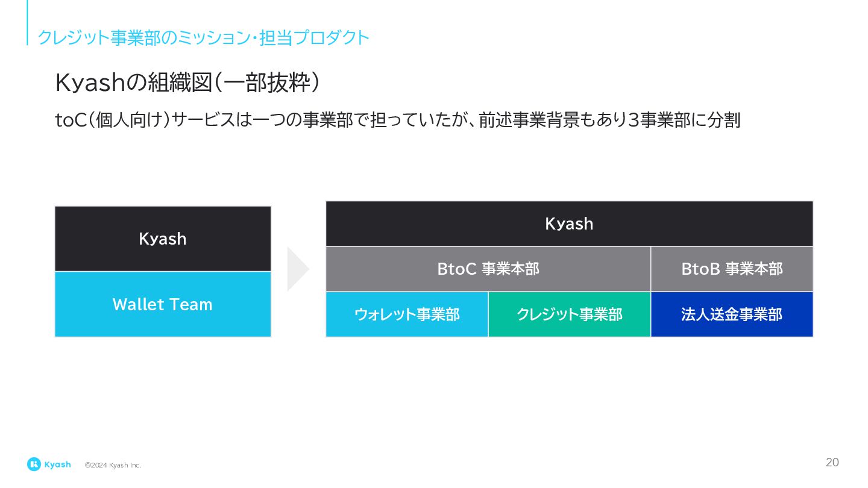The height and width of the screenshot is (488, 868).
Task: Click the Kyash wordmark text in footer
Action: (57, 465)
